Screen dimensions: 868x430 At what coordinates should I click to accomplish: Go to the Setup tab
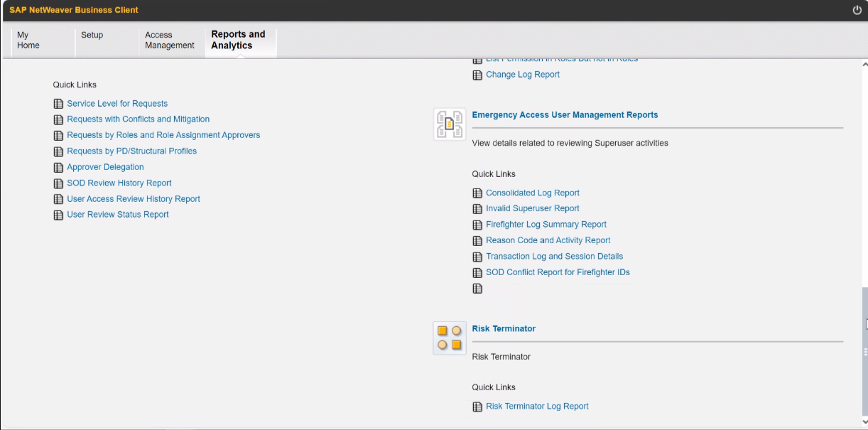[92, 36]
